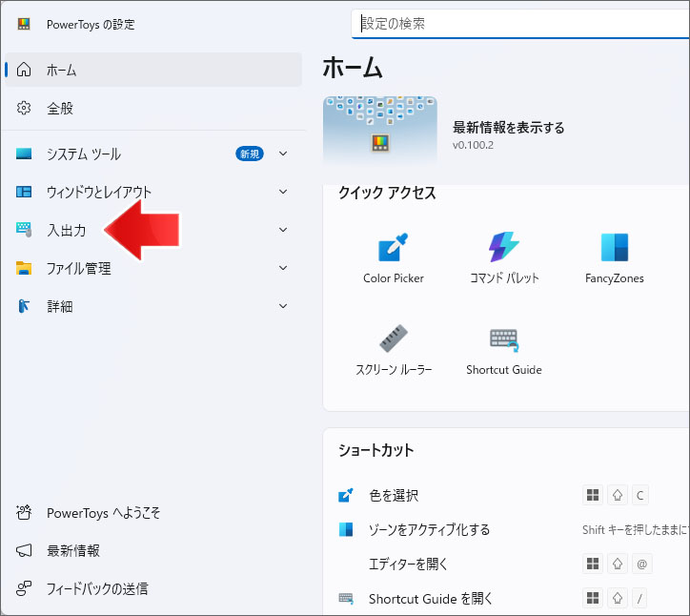Screen dimensions: 690x616
Task: Click the release banner thumbnail image
Action: coord(379,132)
